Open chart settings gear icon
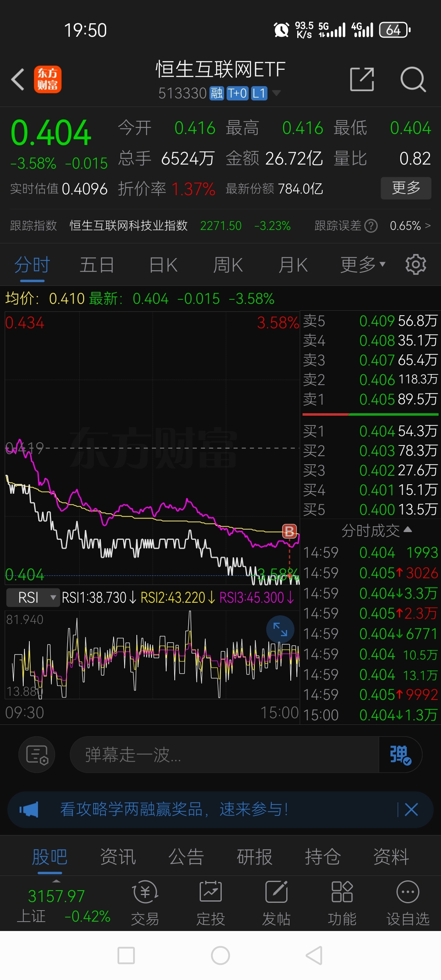 click(416, 265)
